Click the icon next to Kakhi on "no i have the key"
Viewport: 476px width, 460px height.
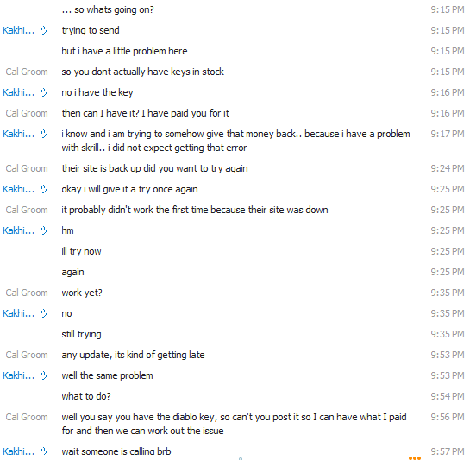pyautogui.click(x=44, y=92)
